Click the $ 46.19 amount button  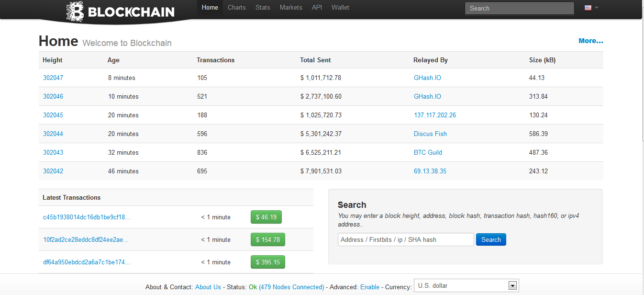[x=266, y=217]
